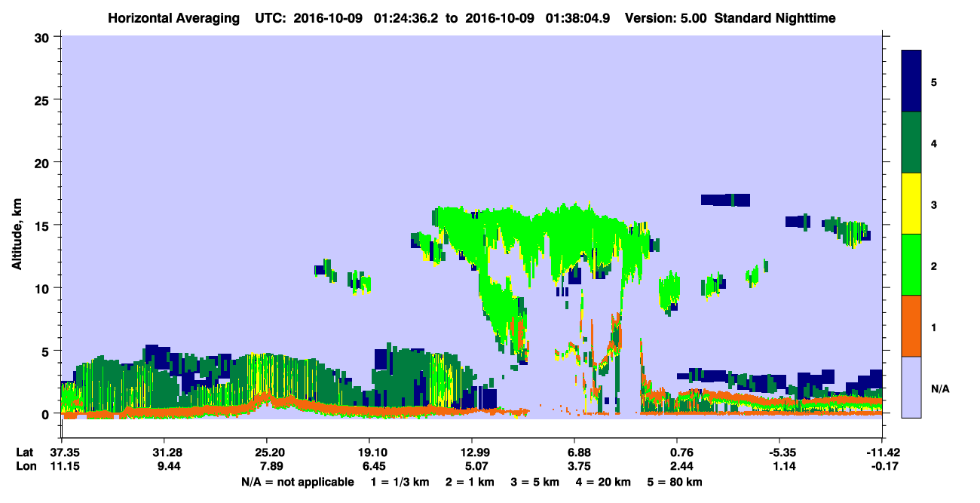Click longitude value 11.15
The image size is (980, 503).
point(65,466)
